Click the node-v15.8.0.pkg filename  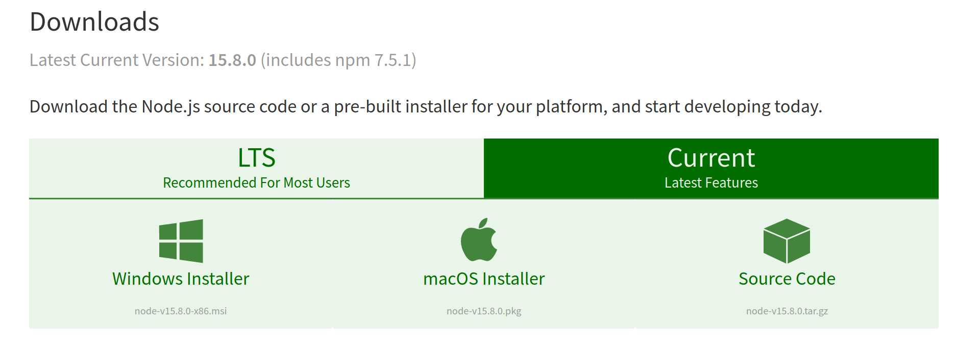pos(483,310)
